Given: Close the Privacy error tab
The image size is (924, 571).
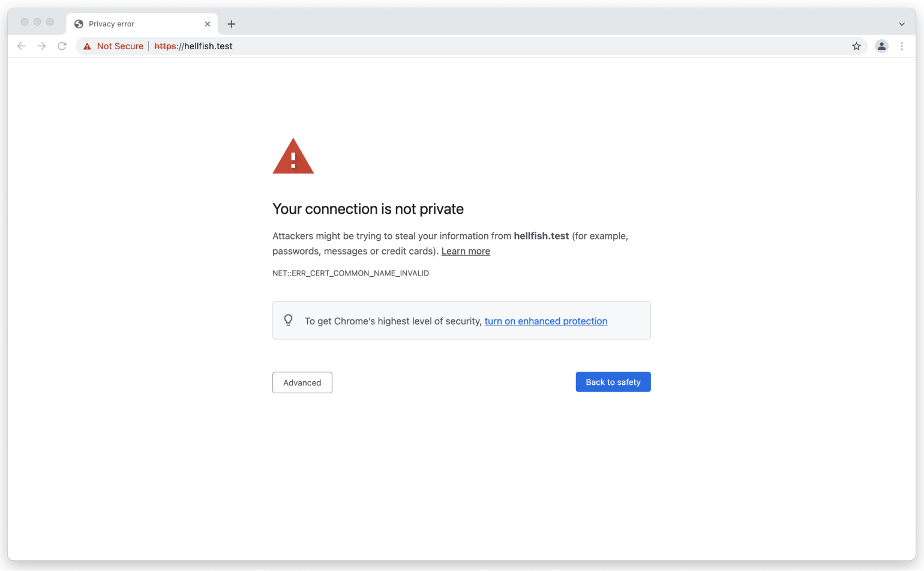Looking at the screenshot, I should pyautogui.click(x=208, y=23).
